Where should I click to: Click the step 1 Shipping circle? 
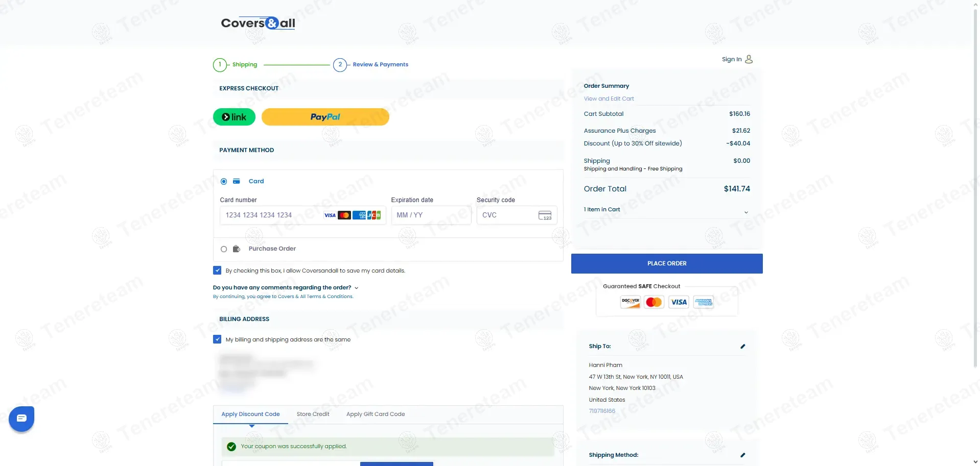tap(220, 65)
